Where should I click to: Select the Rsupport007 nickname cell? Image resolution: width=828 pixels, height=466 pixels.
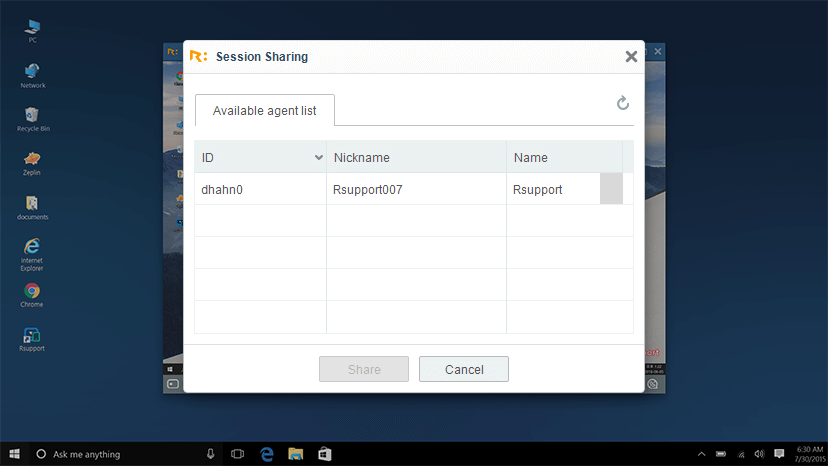coord(416,189)
